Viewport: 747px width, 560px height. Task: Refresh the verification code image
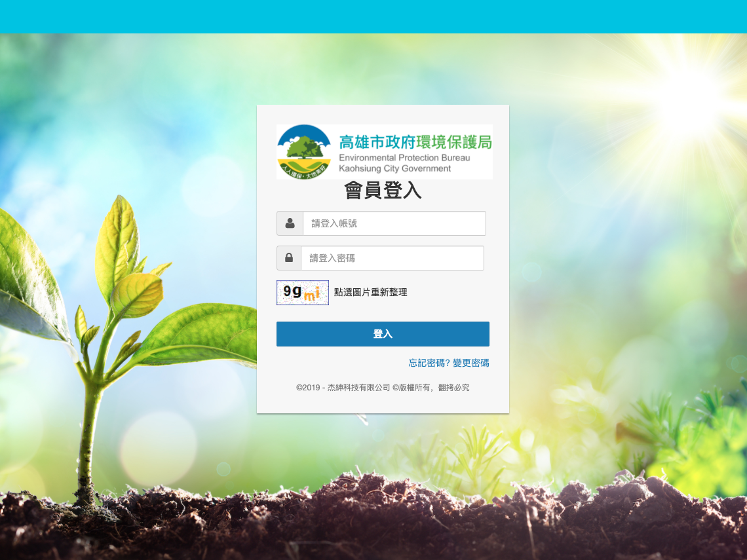(x=303, y=293)
